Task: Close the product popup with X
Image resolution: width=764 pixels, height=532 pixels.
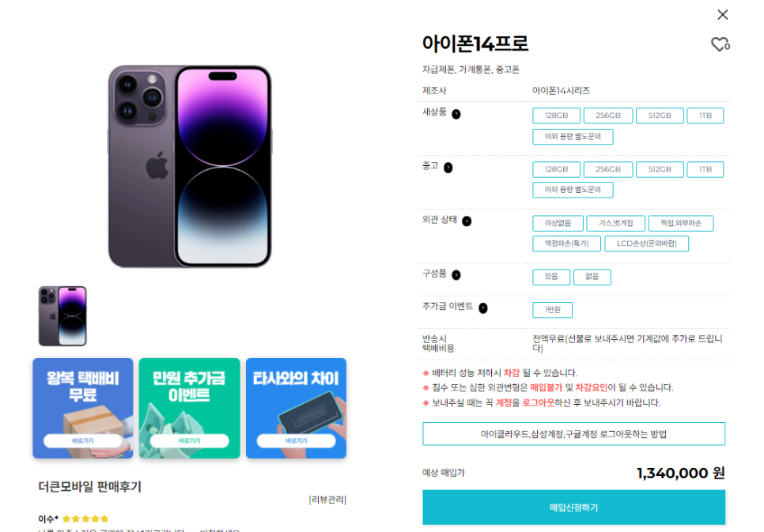Action: tap(723, 14)
